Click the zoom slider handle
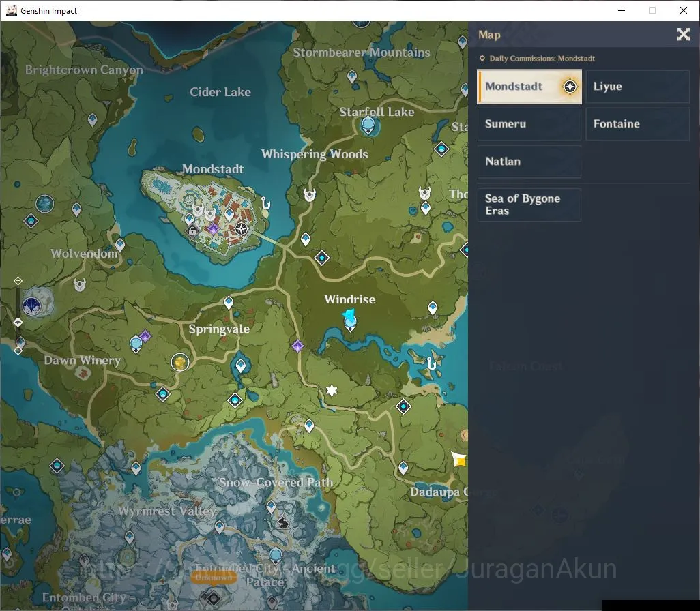Image resolution: width=700 pixels, height=611 pixels. click(18, 322)
